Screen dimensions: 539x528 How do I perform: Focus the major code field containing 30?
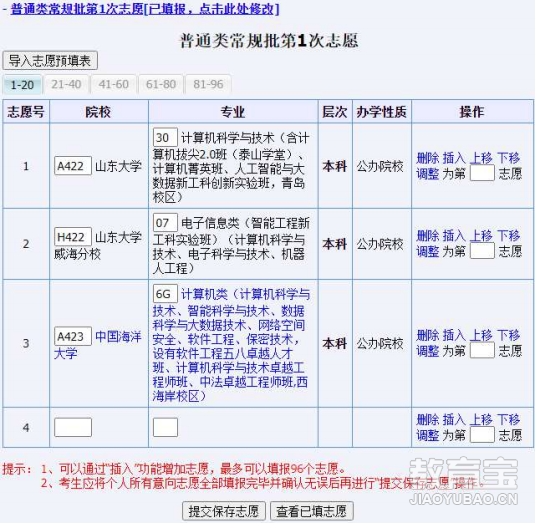[x=165, y=138]
